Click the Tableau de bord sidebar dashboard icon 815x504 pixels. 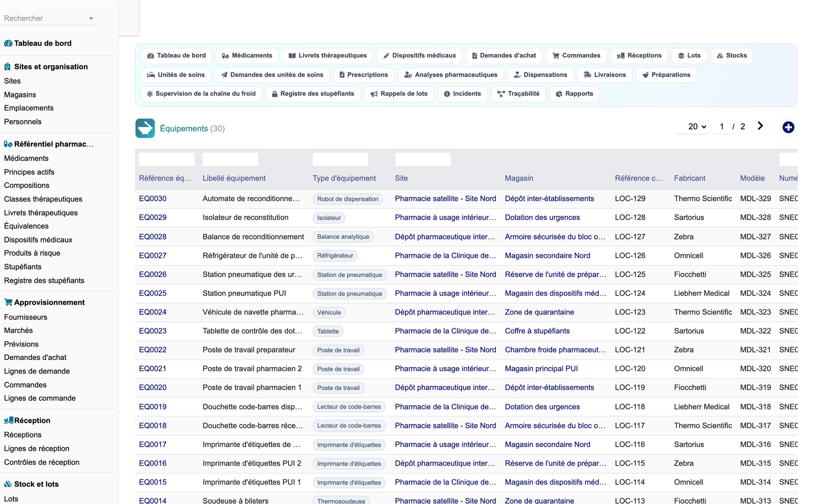click(8, 43)
